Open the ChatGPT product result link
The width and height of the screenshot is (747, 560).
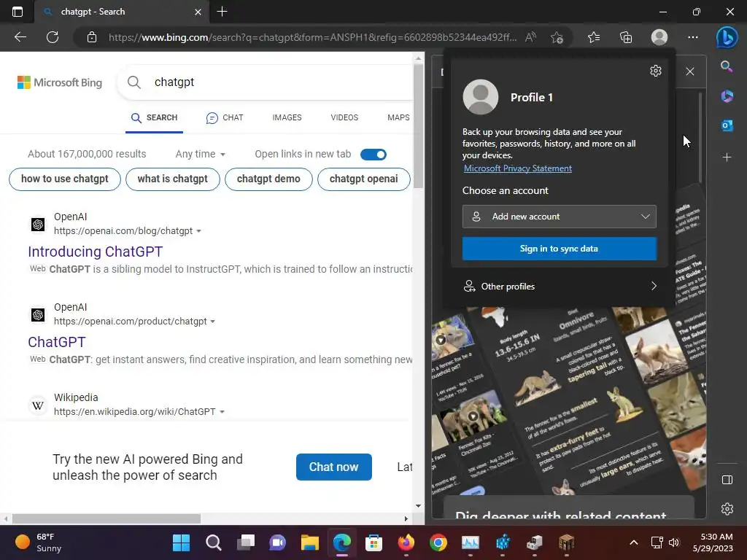pos(57,342)
